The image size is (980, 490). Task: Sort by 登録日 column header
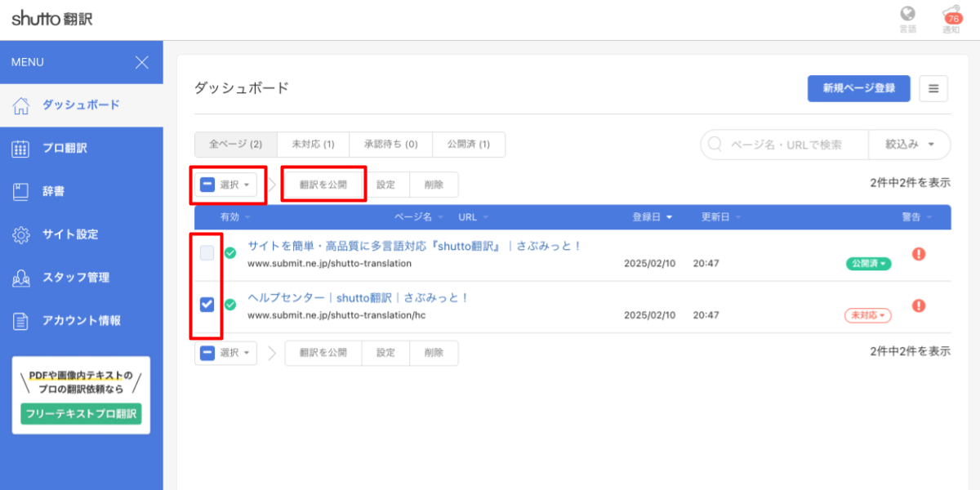click(x=652, y=217)
